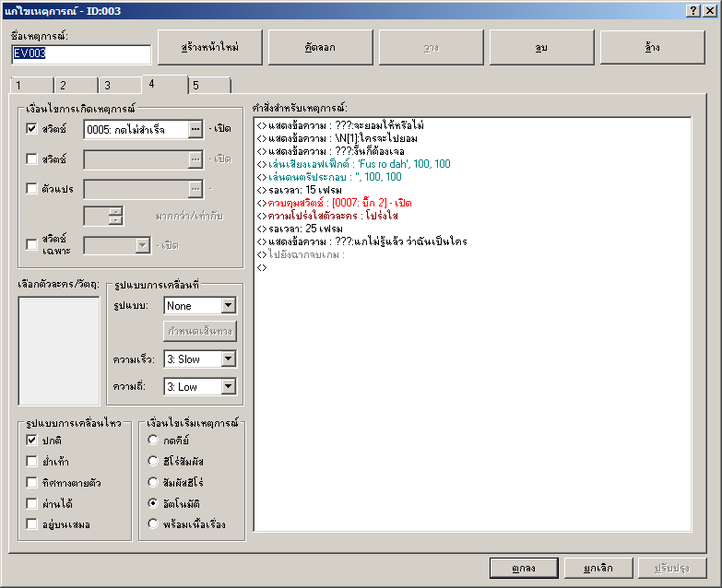
Task: Select the อัตโนมัติ autorun radio button
Action: click(x=153, y=503)
